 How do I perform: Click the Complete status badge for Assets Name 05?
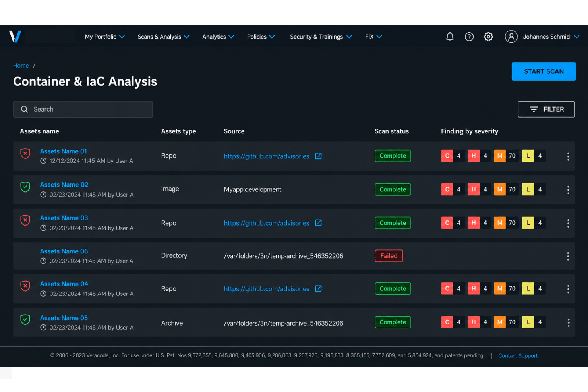393,322
